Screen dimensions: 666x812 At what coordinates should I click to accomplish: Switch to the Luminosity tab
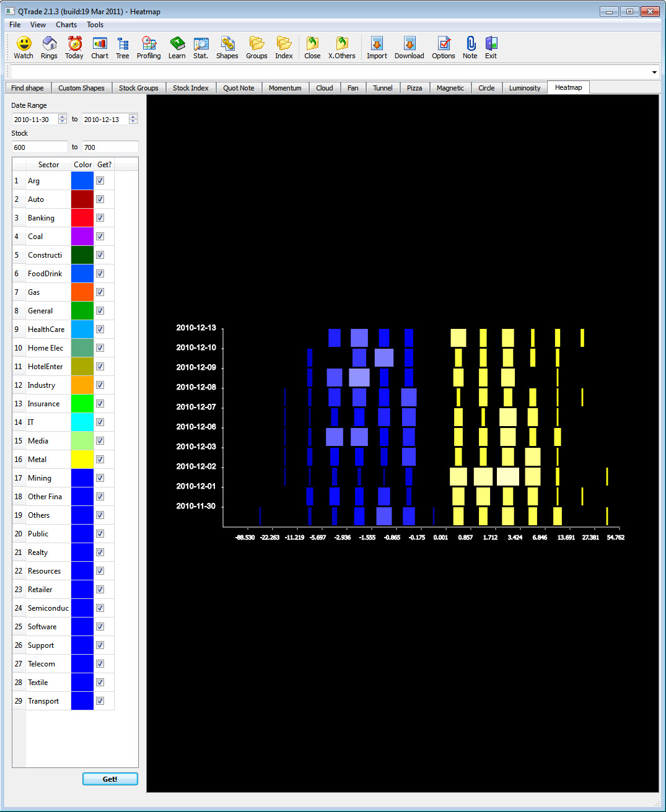coord(524,87)
